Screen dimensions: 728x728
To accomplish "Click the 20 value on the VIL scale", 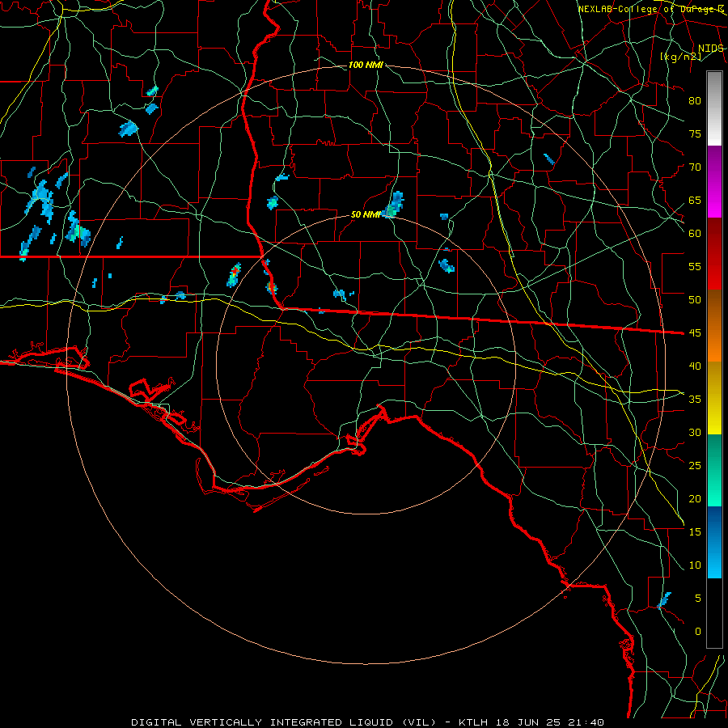I will click(x=695, y=498).
